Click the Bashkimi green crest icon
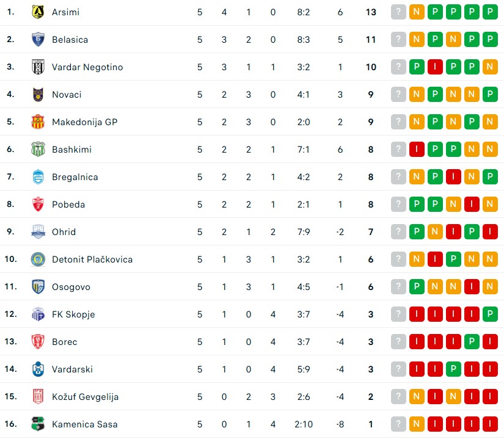The image size is (504, 439). coord(38,150)
